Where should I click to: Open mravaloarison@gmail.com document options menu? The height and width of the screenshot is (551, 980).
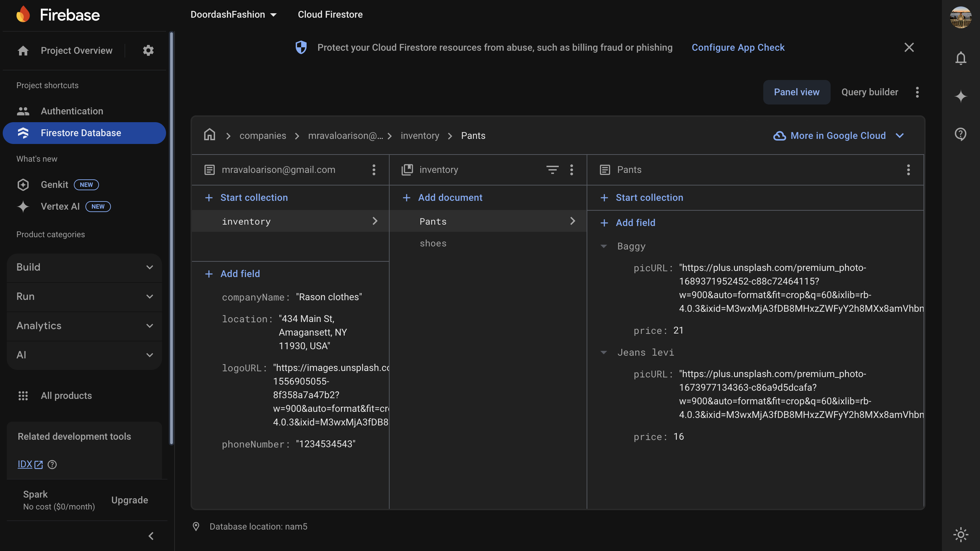click(x=374, y=170)
